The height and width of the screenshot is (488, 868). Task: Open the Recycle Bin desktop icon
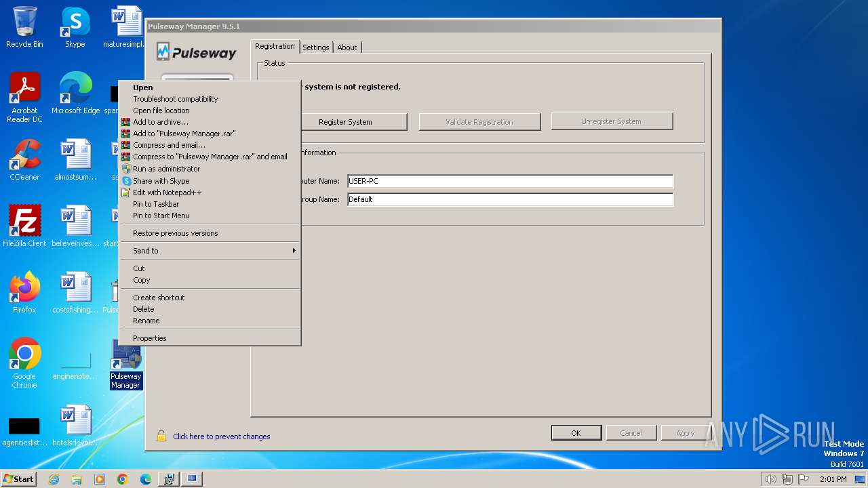(x=24, y=27)
